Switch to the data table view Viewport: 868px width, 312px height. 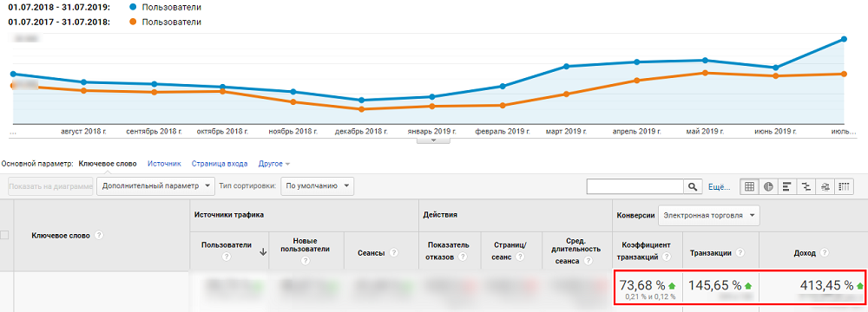tap(749, 187)
